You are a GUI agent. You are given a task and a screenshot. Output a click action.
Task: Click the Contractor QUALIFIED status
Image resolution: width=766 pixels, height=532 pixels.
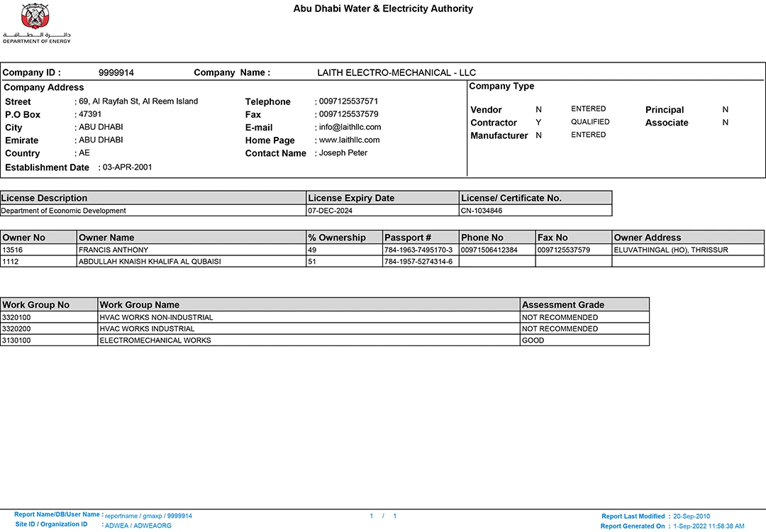(x=590, y=122)
